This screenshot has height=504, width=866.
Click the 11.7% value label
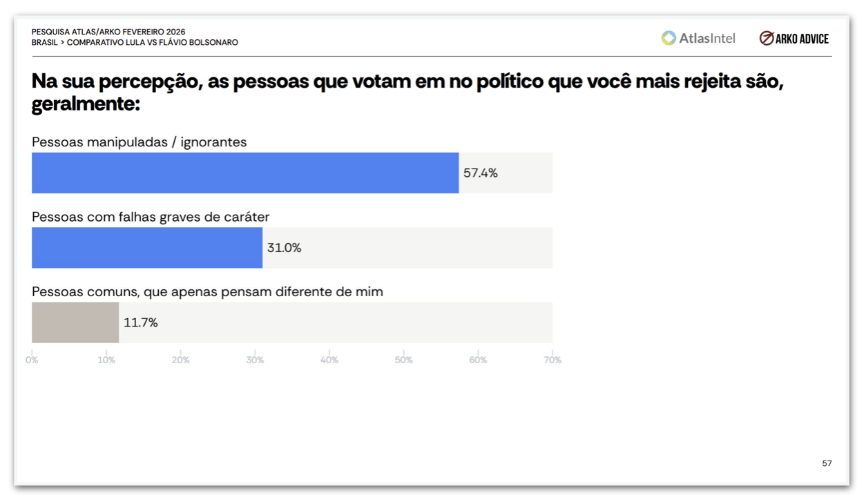coord(141,322)
